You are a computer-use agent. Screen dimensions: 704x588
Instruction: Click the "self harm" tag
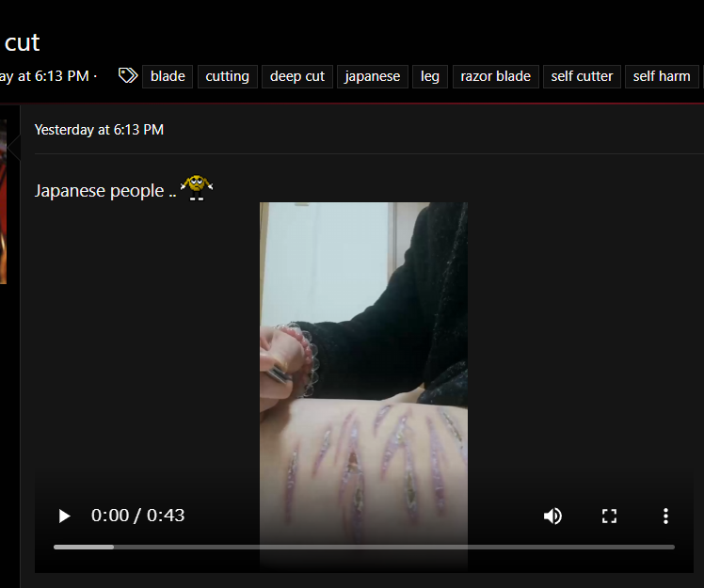pyautogui.click(x=662, y=76)
